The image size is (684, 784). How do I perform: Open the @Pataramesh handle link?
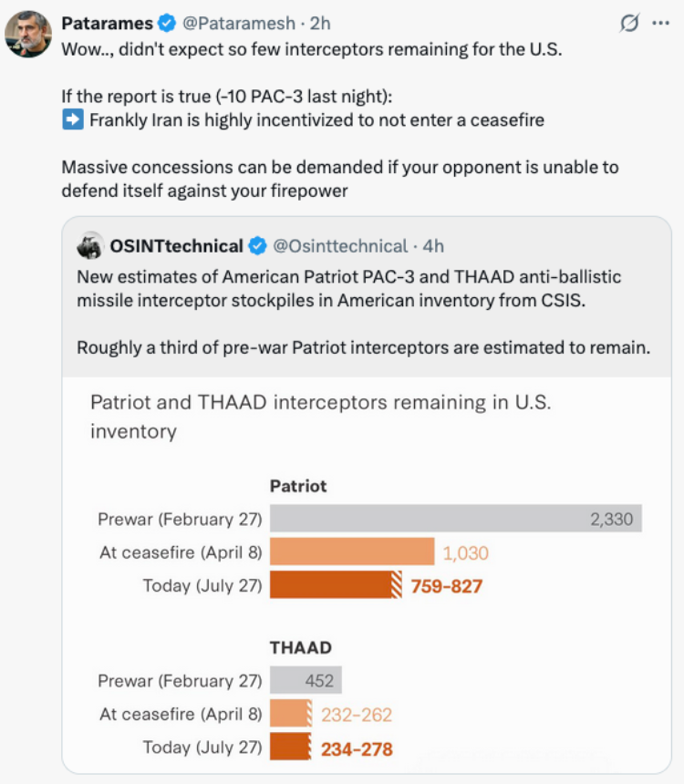(239, 24)
